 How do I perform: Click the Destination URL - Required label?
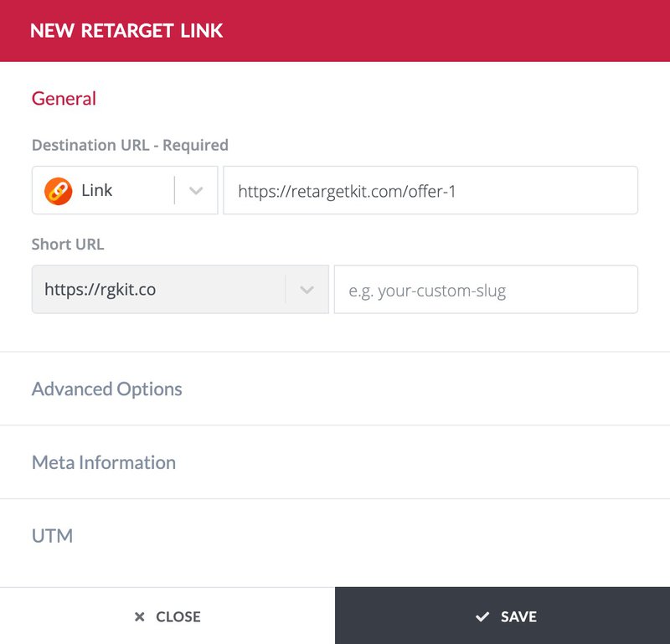point(130,145)
